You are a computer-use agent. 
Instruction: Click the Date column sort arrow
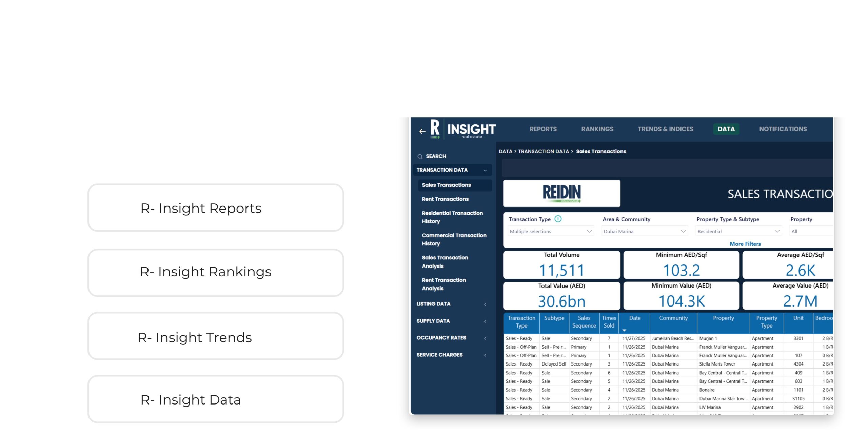click(x=624, y=330)
